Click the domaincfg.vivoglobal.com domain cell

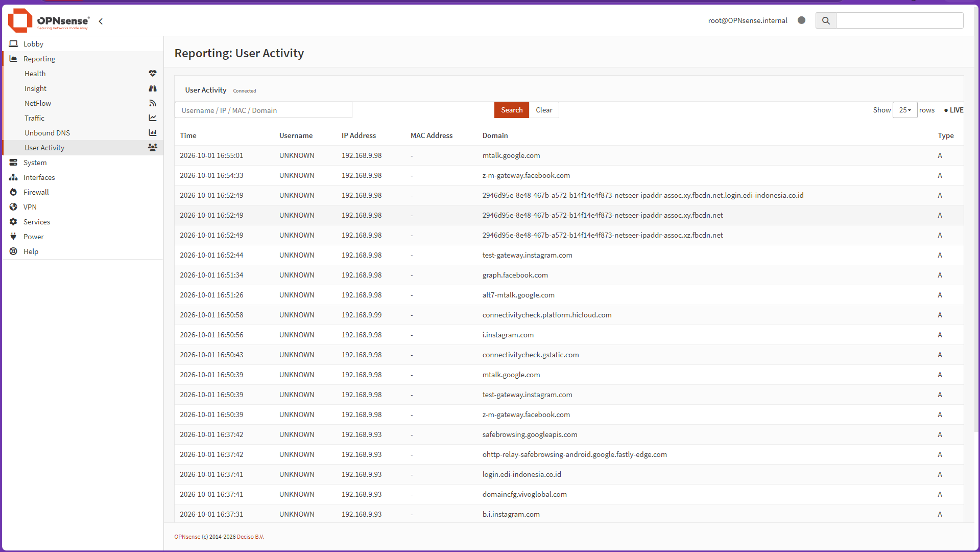coord(524,494)
